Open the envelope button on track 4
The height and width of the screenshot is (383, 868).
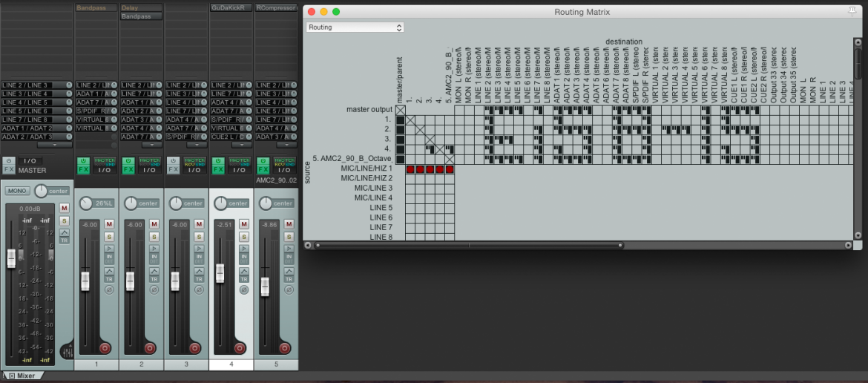pos(244,271)
